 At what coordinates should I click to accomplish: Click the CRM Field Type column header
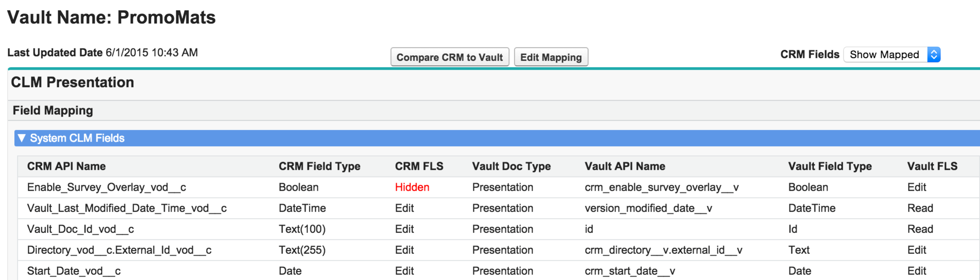pos(319,166)
